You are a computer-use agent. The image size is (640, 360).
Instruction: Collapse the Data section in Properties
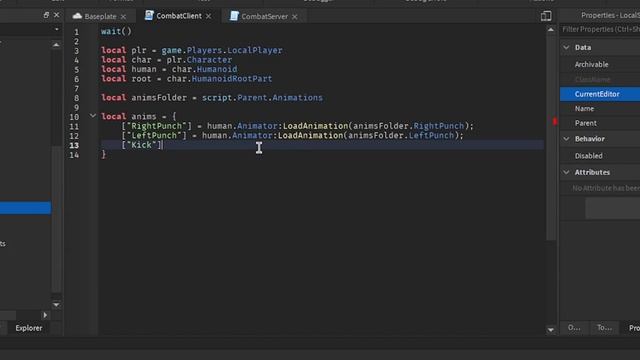(x=566, y=47)
